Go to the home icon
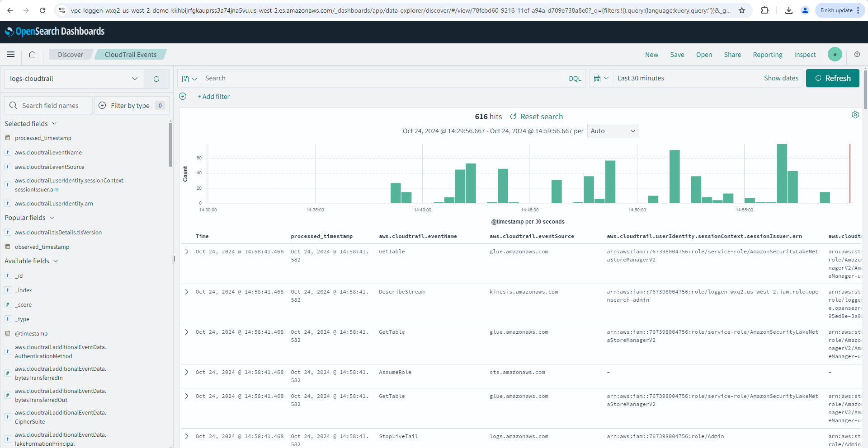Image resolution: width=868 pixels, height=448 pixels. pyautogui.click(x=32, y=55)
